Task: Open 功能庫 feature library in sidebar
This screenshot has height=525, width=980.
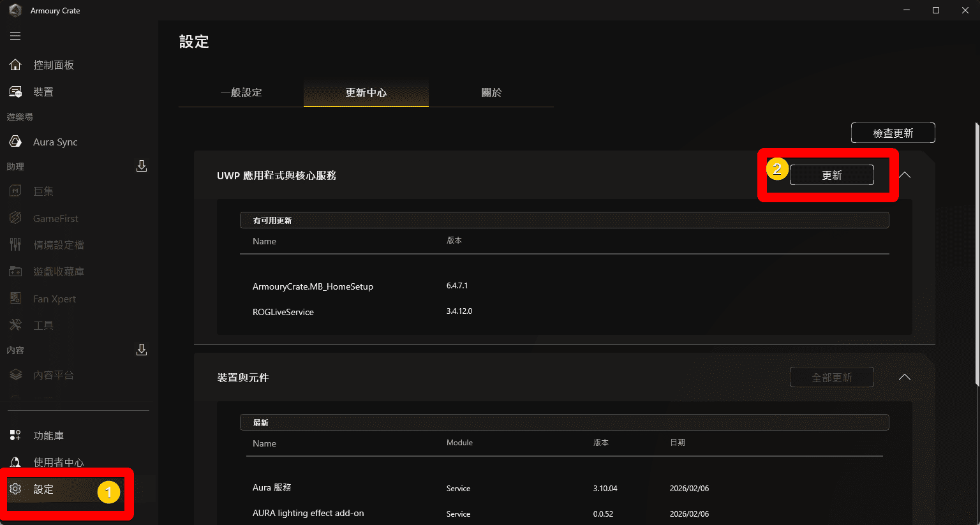Action: [x=48, y=436]
